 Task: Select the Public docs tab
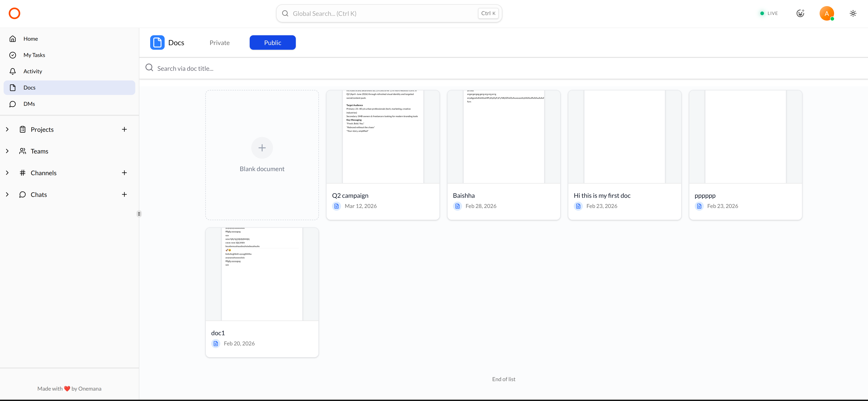pyautogui.click(x=272, y=43)
